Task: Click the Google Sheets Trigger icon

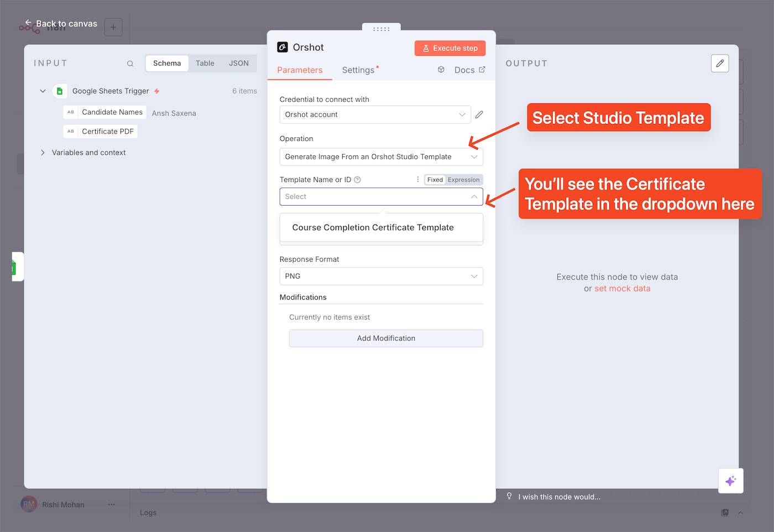Action: click(60, 91)
